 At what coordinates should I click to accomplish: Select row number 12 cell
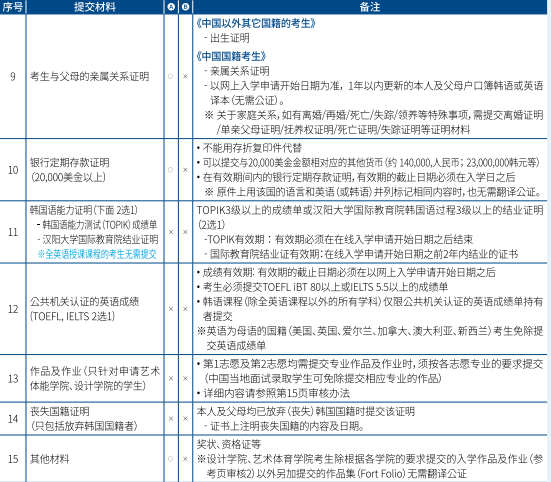[x=13, y=309]
